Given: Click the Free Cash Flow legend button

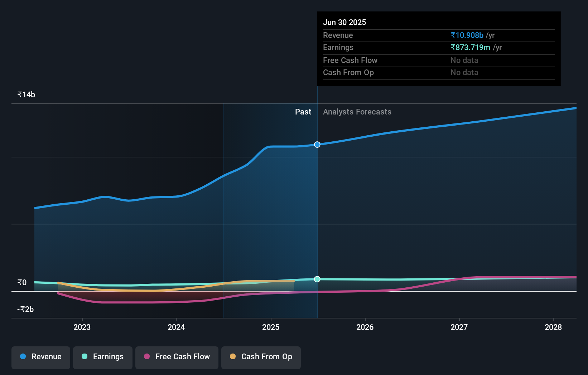Looking at the screenshot, I should tap(177, 357).
